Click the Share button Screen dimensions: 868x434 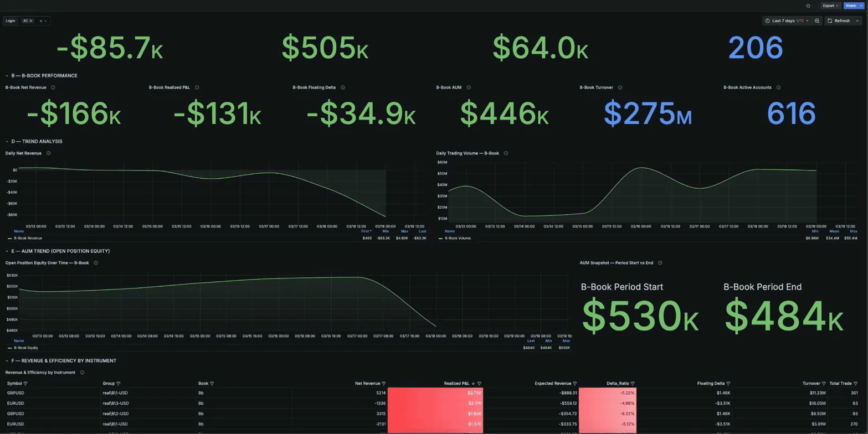pos(851,6)
